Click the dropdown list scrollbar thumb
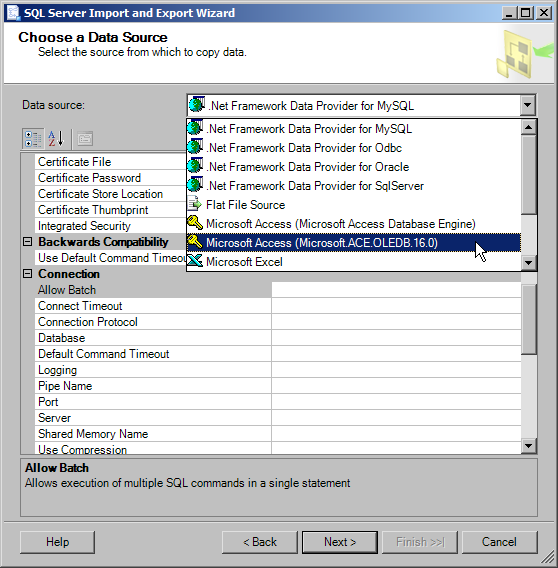This screenshot has height=568, width=558. click(529, 174)
